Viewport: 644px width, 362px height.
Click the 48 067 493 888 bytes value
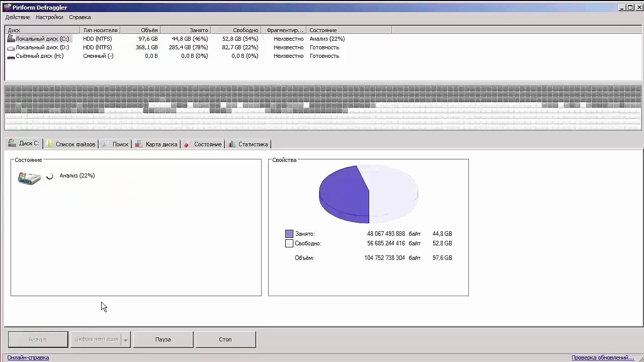coord(386,234)
